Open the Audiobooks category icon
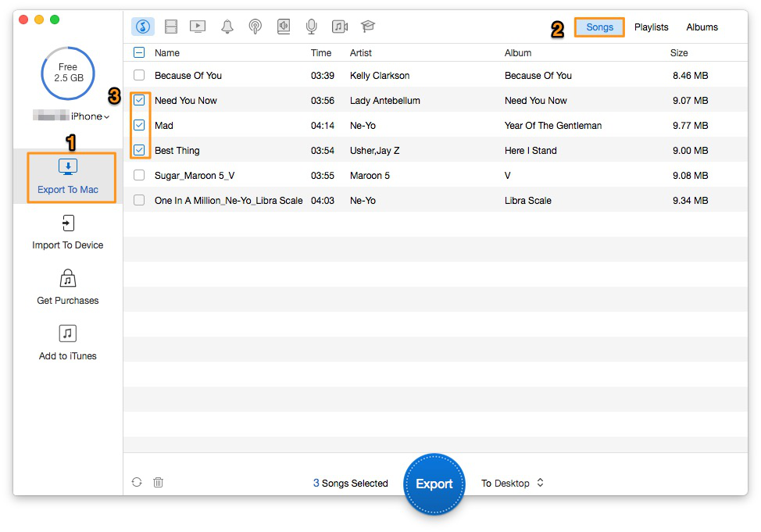 284,27
